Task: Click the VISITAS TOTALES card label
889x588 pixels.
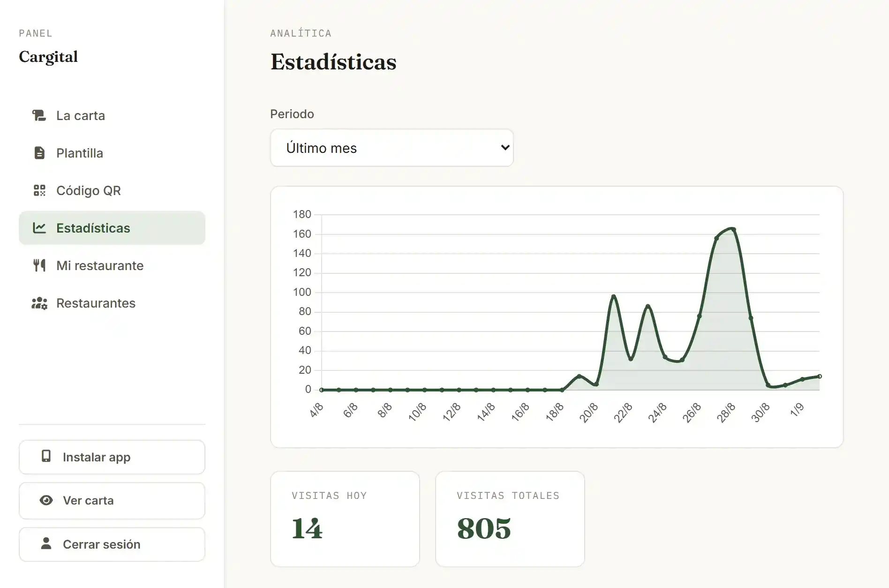Action: coord(508,496)
